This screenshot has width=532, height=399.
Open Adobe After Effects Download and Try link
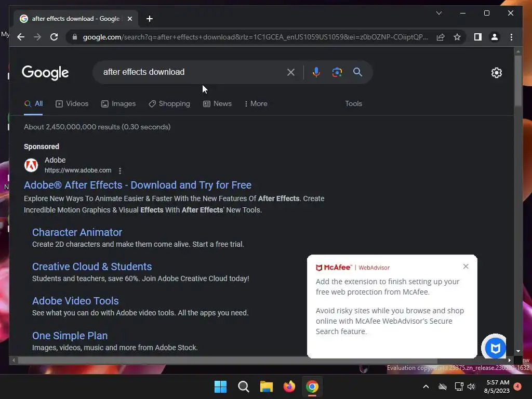[137, 185]
